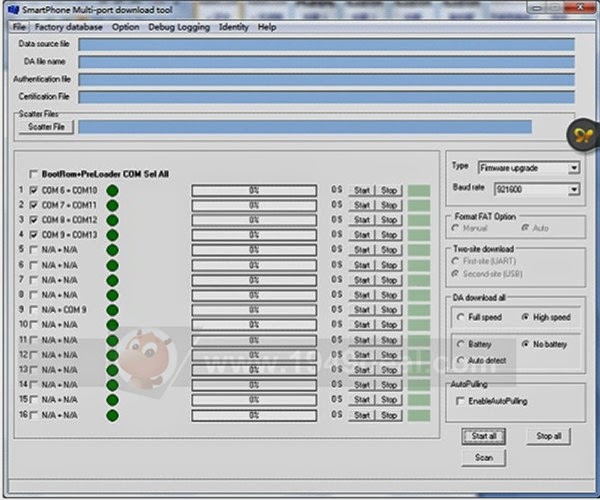600x500 pixels.
Task: Click the green result box for row 1
Action: click(x=419, y=191)
